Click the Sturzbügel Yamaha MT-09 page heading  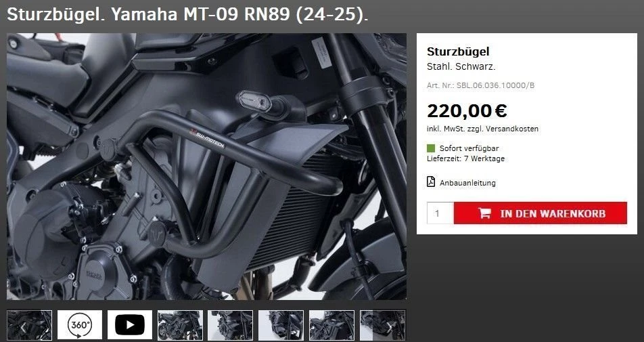[x=187, y=14]
